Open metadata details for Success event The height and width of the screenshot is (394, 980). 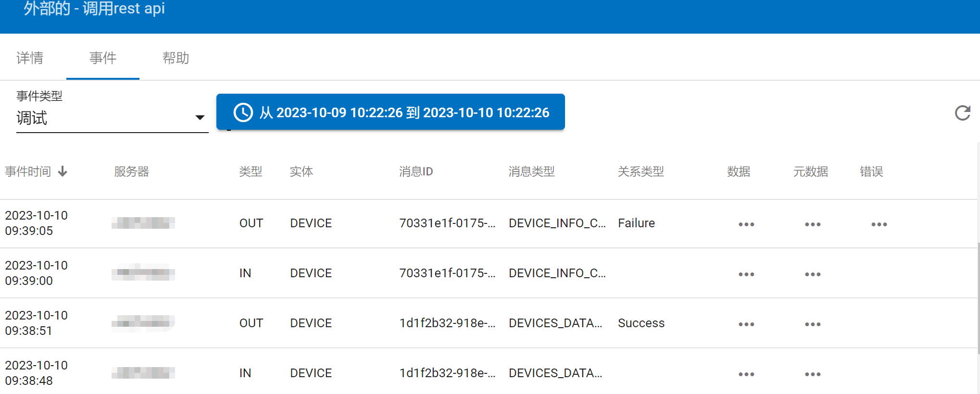[812, 324]
